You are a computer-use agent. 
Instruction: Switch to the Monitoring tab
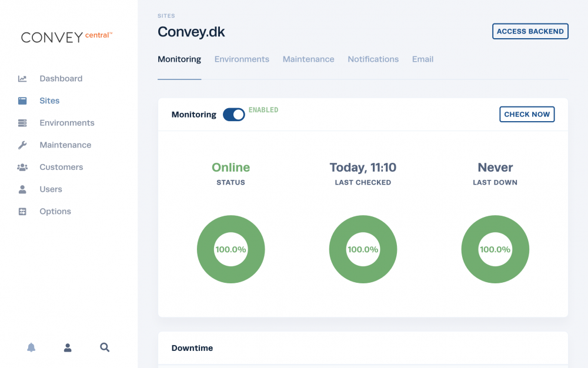click(x=179, y=59)
